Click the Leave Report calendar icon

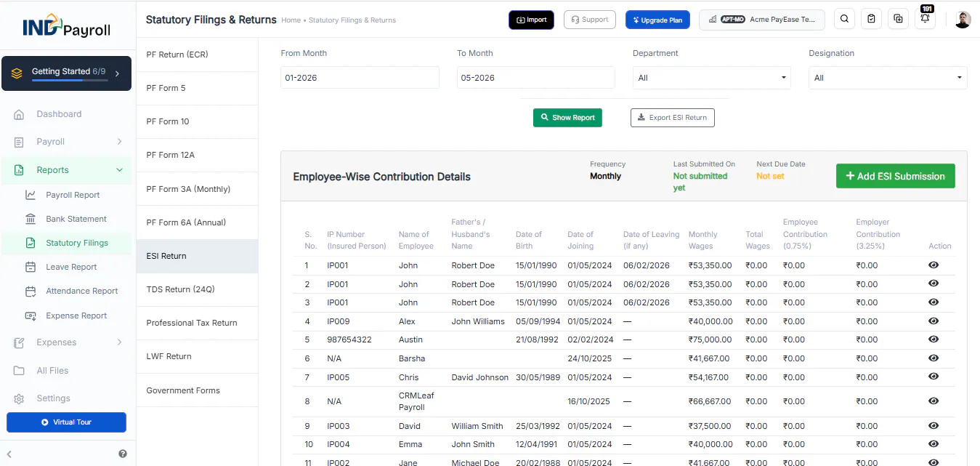pyautogui.click(x=31, y=267)
